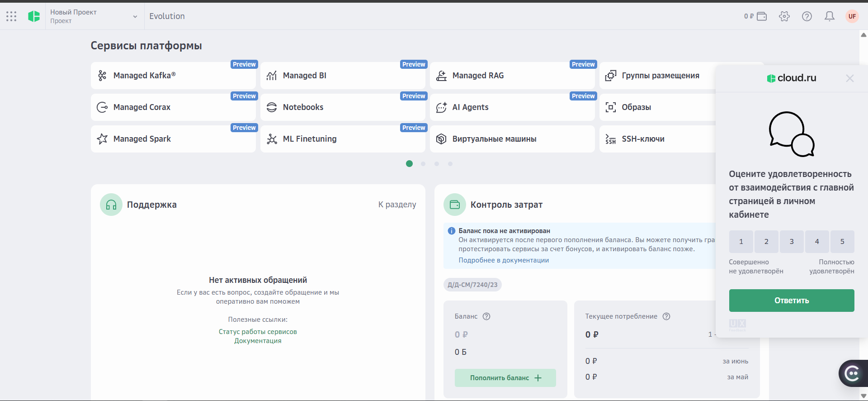Screen dimensions: 868x401
Task: Open the UF user avatar
Action: (x=852, y=16)
